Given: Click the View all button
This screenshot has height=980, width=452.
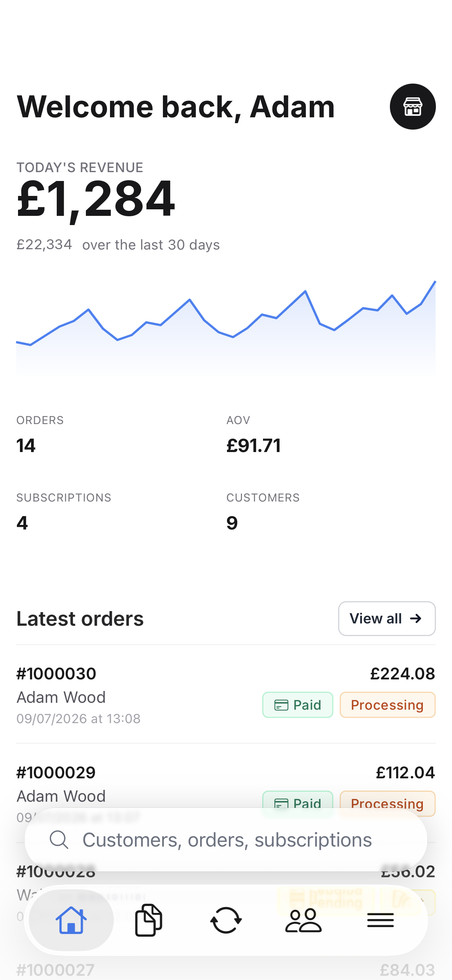Looking at the screenshot, I should coord(387,618).
